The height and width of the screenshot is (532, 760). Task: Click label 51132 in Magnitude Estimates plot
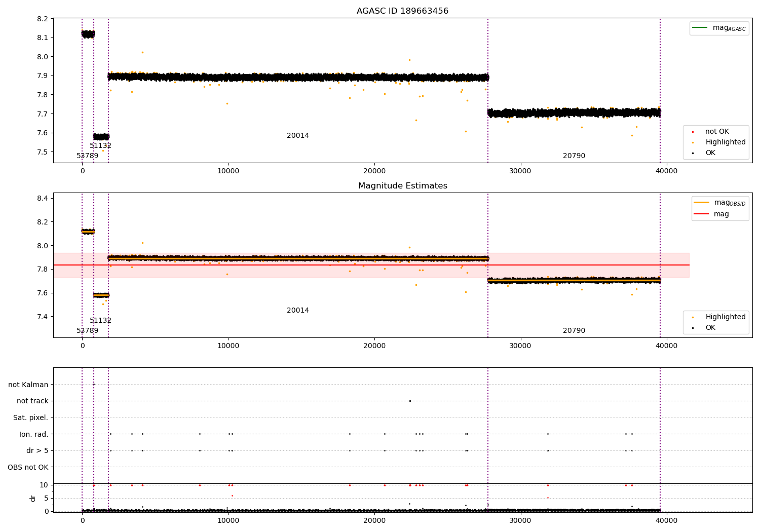point(100,321)
